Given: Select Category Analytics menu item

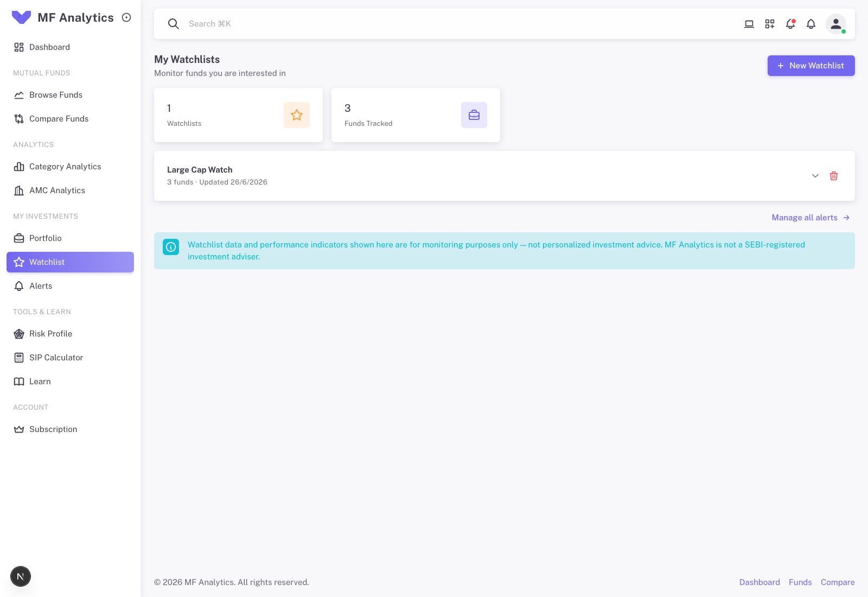Looking at the screenshot, I should click(70, 167).
